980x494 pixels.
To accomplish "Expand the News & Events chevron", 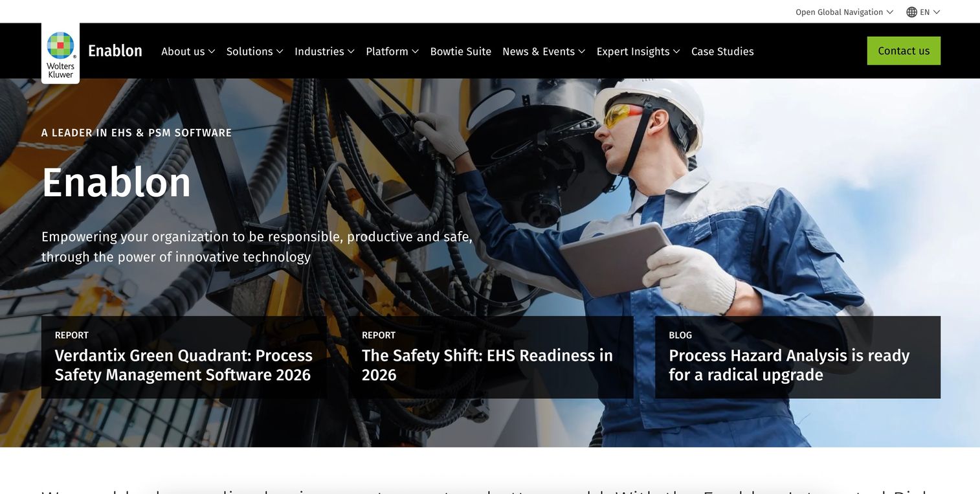I will (x=582, y=51).
